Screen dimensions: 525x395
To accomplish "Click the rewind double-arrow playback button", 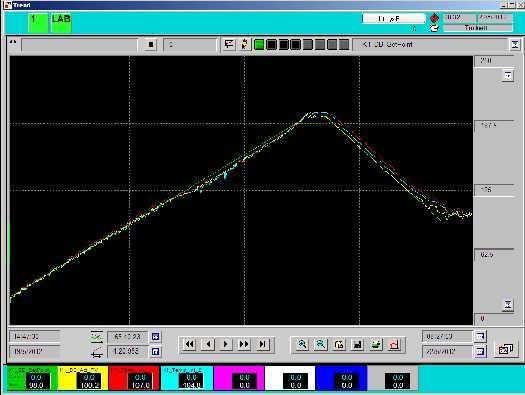I will click(x=190, y=344).
